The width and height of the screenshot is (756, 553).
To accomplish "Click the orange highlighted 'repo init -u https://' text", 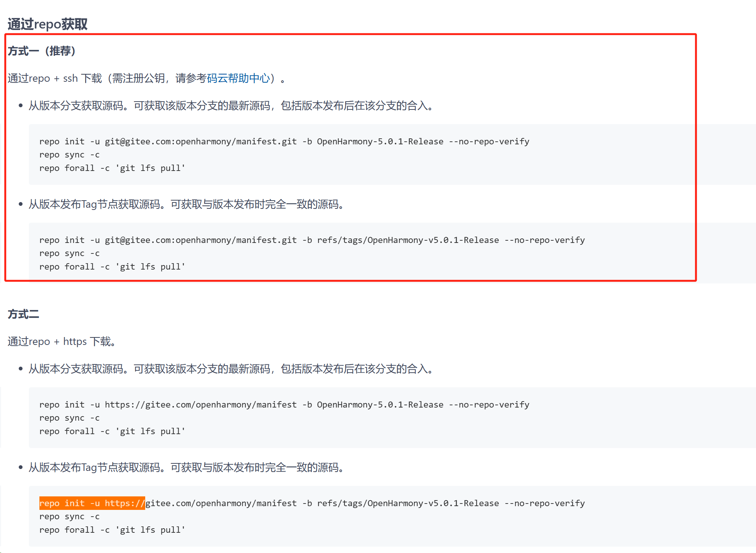I will point(92,503).
